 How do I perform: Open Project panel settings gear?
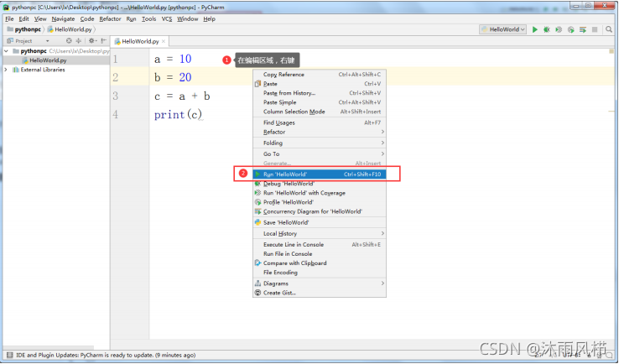click(x=92, y=40)
